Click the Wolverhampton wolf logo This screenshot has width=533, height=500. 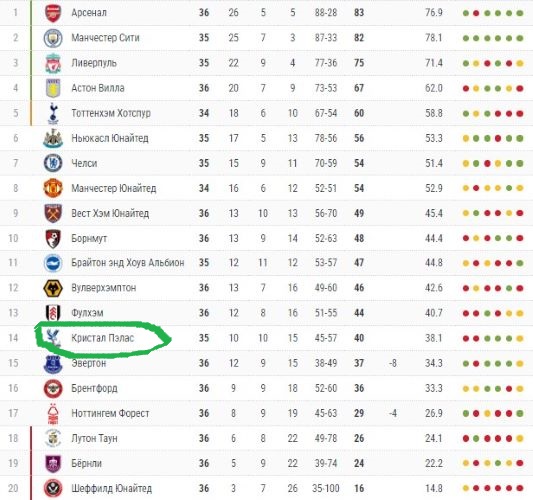click(53, 288)
